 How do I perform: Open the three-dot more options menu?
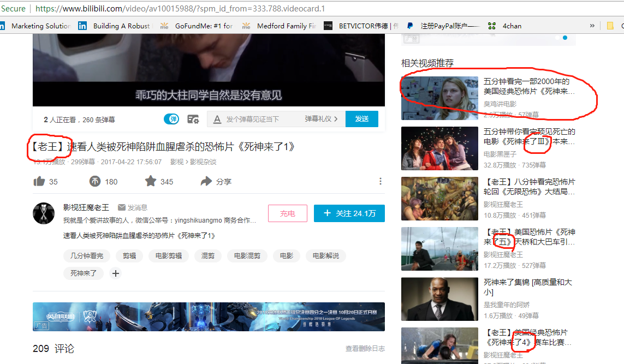coord(381,181)
